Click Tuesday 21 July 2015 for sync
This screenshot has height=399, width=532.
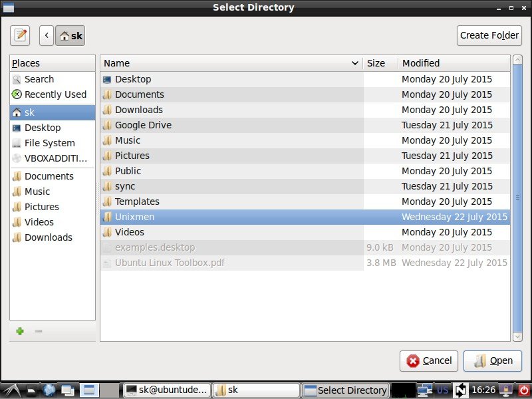pyautogui.click(x=447, y=186)
